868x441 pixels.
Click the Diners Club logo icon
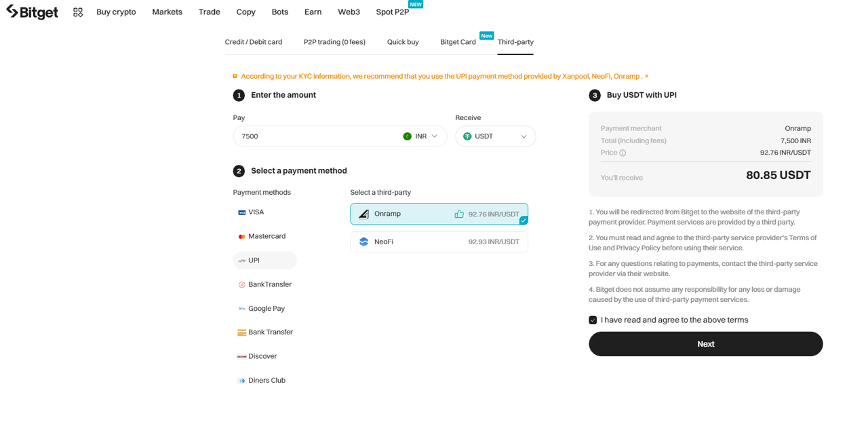(x=242, y=381)
